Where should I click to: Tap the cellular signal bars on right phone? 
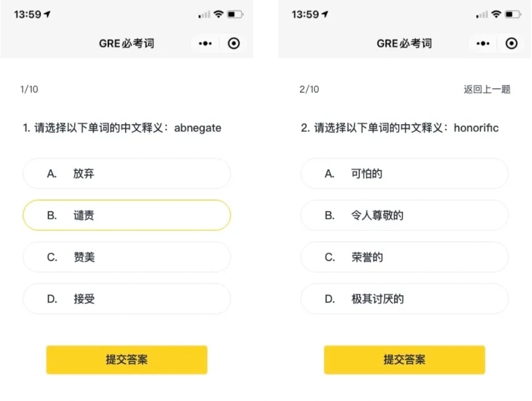click(x=482, y=14)
